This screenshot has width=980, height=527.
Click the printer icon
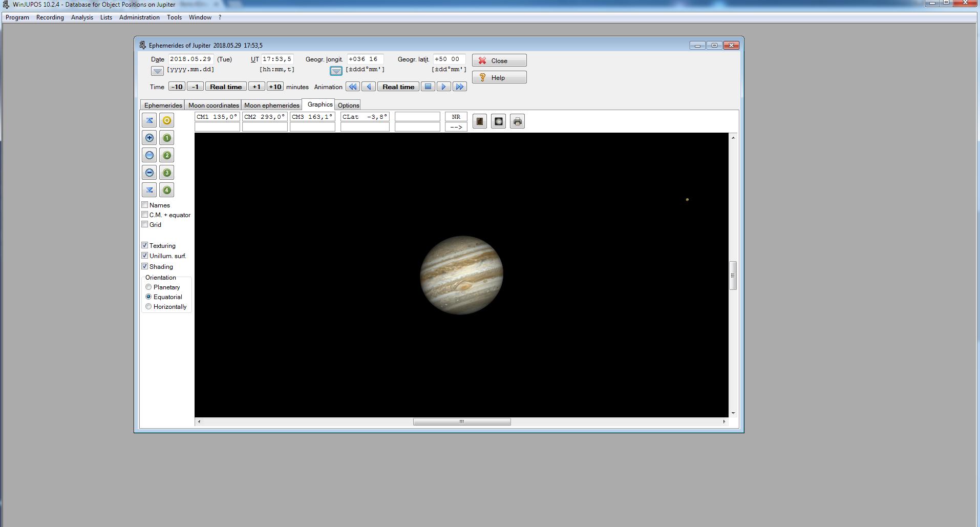coord(517,121)
